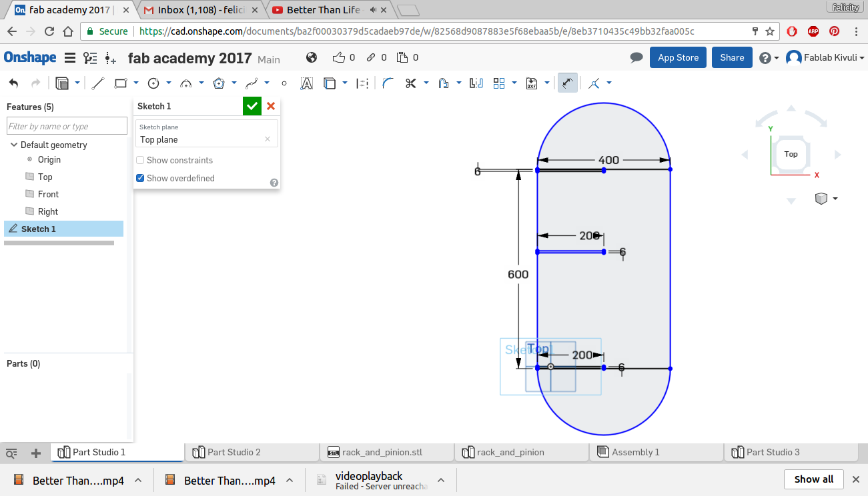Select the Spline tool

click(x=252, y=83)
